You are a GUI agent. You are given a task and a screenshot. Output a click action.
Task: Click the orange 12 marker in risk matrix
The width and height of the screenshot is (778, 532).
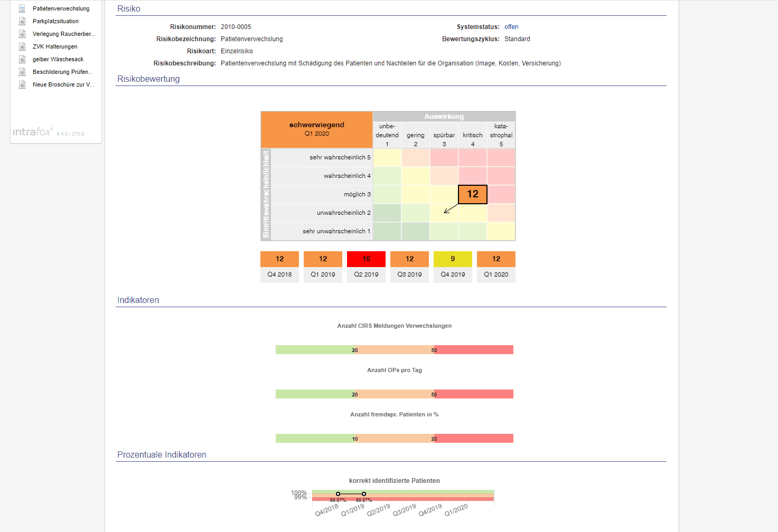click(472, 194)
